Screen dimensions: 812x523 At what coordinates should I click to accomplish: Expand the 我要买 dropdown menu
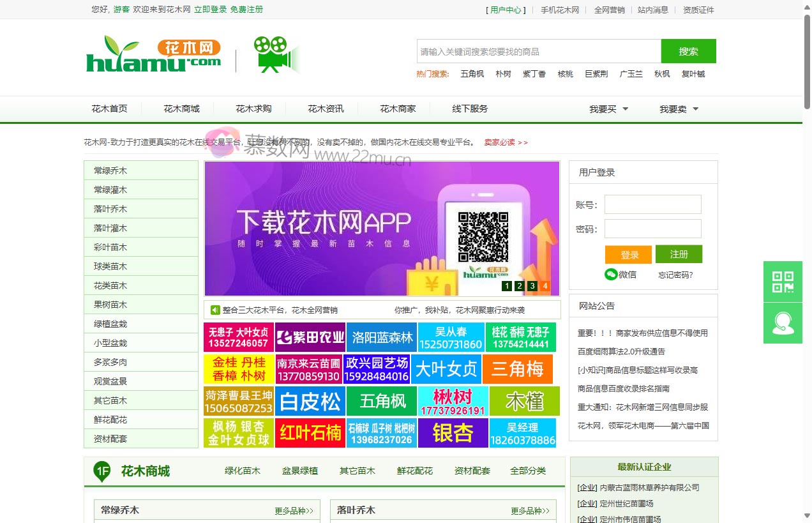(x=608, y=109)
